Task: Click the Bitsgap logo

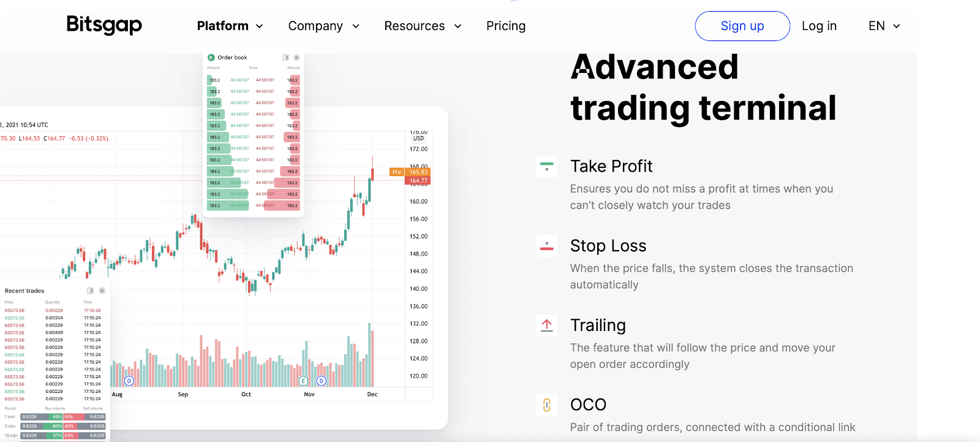Action: [x=104, y=25]
